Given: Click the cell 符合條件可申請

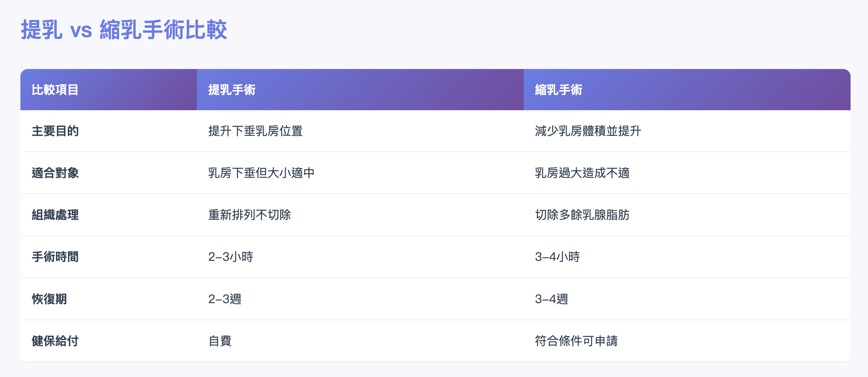Looking at the screenshot, I should click(x=576, y=341).
